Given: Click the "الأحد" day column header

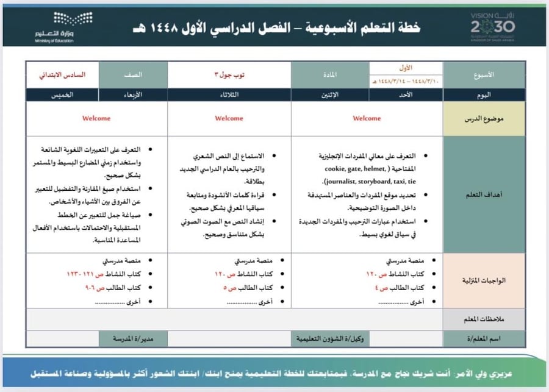Looking at the screenshot, I should pos(406,94).
